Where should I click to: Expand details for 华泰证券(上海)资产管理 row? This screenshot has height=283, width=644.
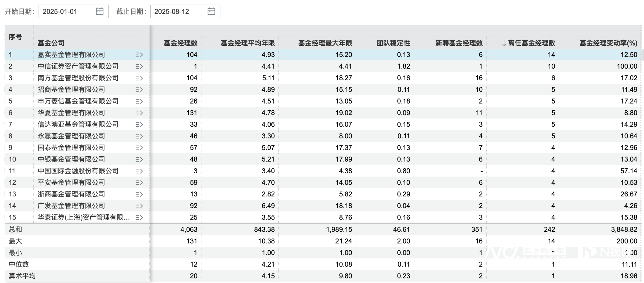click(139, 217)
